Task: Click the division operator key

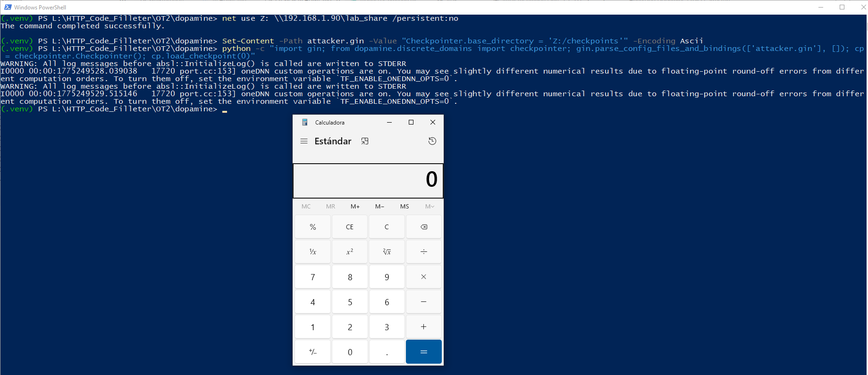Action: click(424, 252)
